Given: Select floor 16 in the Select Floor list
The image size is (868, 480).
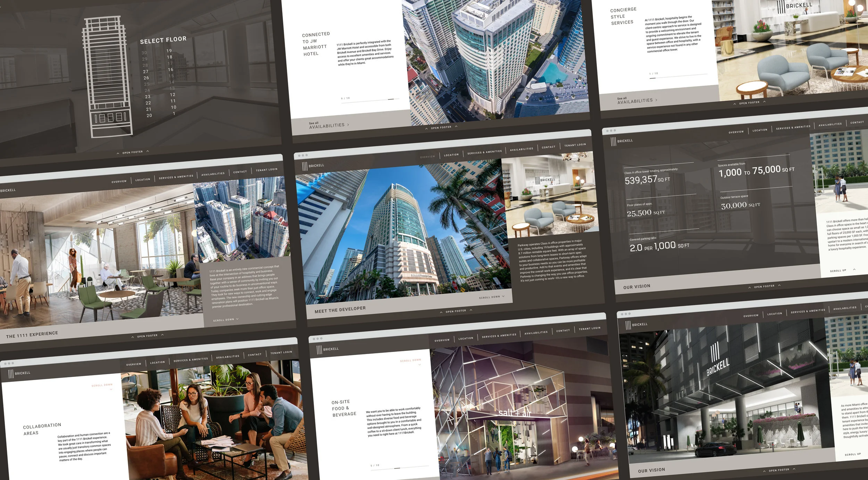Looking at the screenshot, I should point(170,69).
